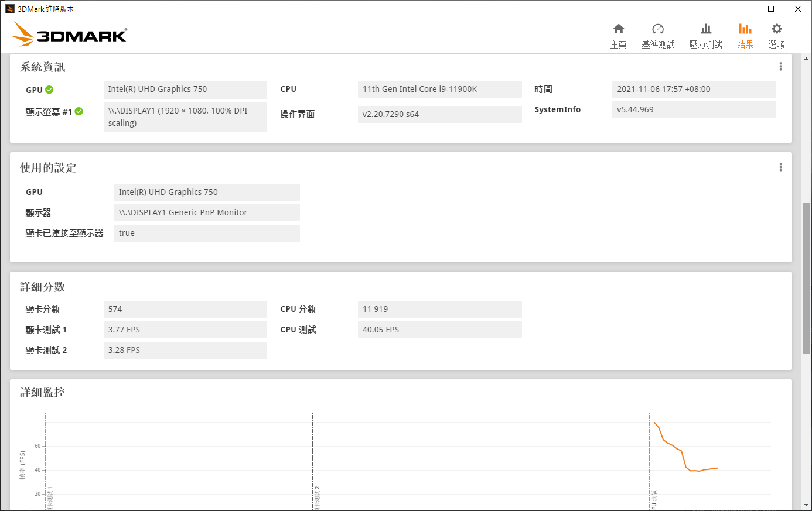Screen dimensions: 812x511
Task: Open the Stress test (壓力測試) icon
Action: [706, 29]
